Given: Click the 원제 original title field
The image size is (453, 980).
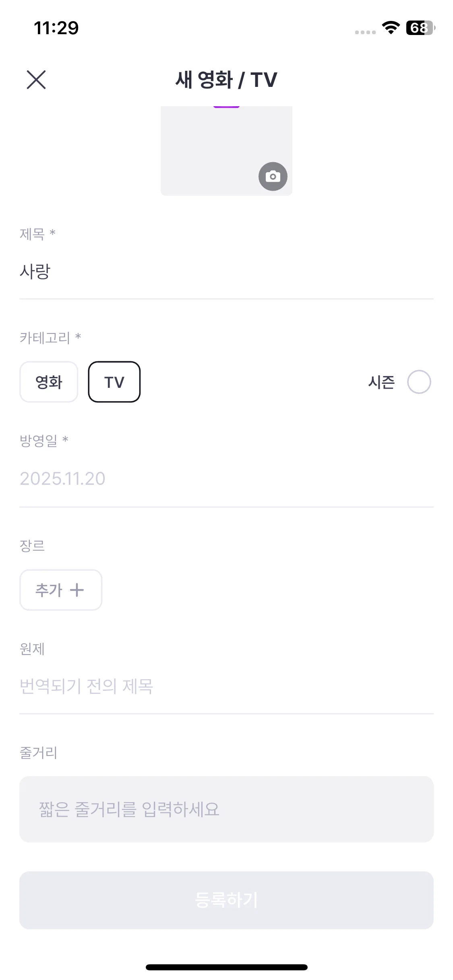Looking at the screenshot, I should [226, 686].
